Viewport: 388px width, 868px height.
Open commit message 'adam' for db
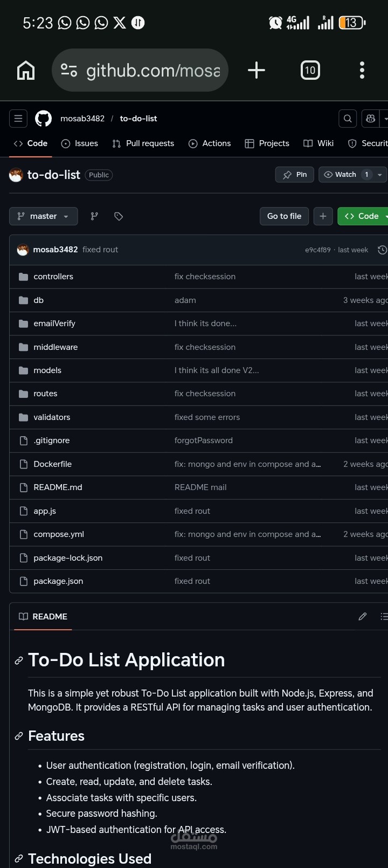click(185, 300)
